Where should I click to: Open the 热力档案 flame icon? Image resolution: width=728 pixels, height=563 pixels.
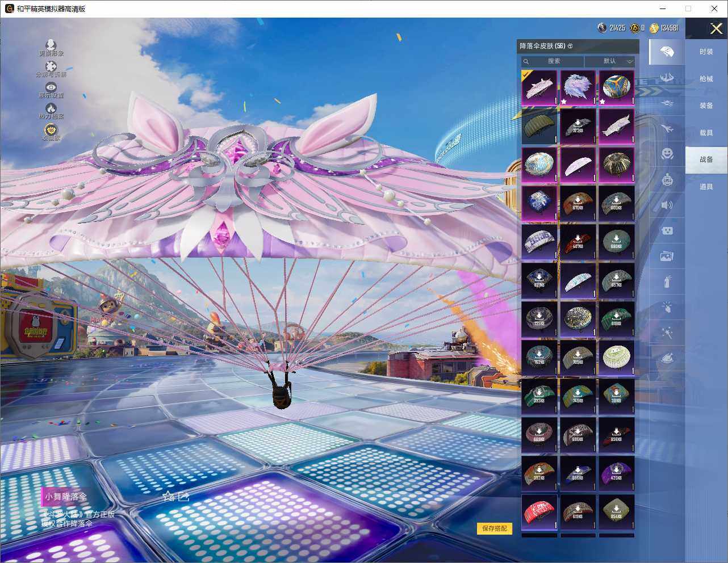[51, 109]
